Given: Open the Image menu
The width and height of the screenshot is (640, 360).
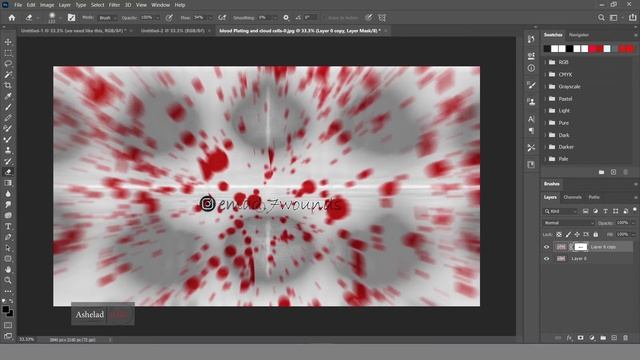Looking at the screenshot, I should coord(47,5).
